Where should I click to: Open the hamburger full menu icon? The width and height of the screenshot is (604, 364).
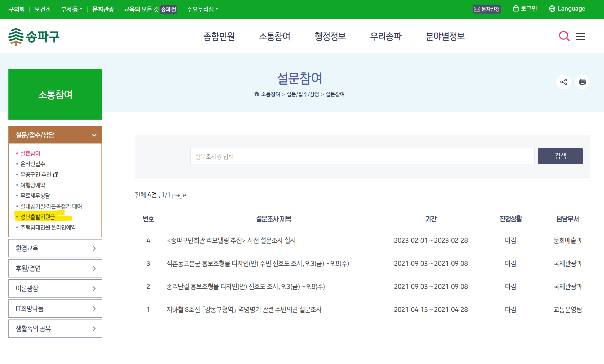(580, 36)
